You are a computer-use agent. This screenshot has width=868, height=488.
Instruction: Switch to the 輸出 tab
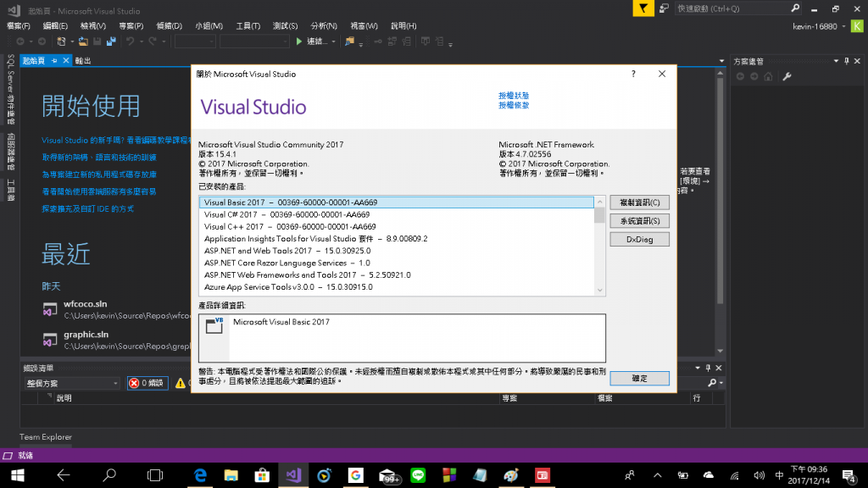(x=83, y=61)
